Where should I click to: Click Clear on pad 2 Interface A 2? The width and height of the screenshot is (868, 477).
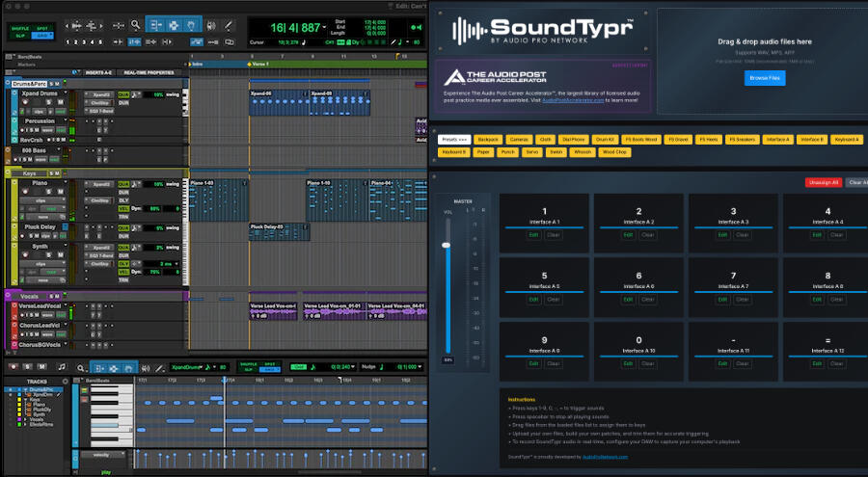tap(648, 234)
